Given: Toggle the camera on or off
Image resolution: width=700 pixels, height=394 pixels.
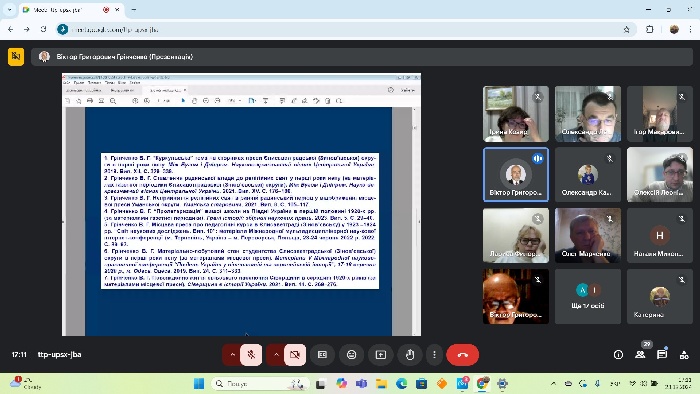Looking at the screenshot, I should pyautogui.click(x=295, y=355).
